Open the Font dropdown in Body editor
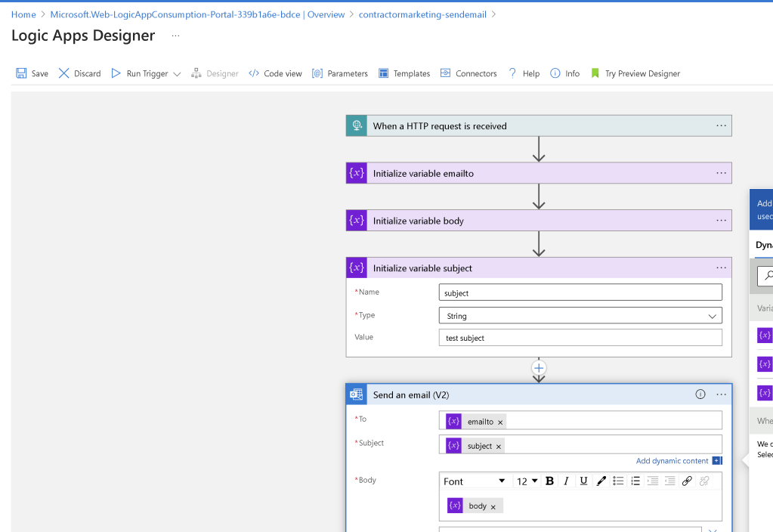 pyautogui.click(x=475, y=481)
